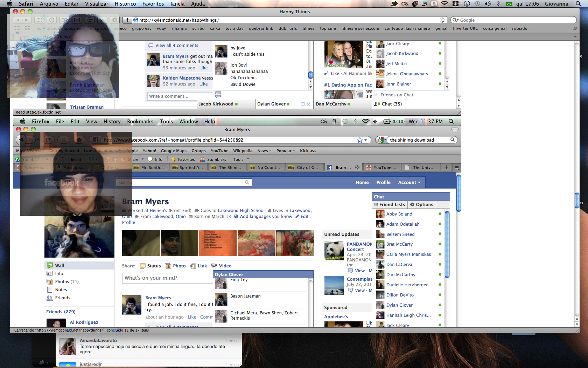Open the Firefox list-all-tabs dropdown
The height and width of the screenshot is (368, 588).
pos(457,168)
